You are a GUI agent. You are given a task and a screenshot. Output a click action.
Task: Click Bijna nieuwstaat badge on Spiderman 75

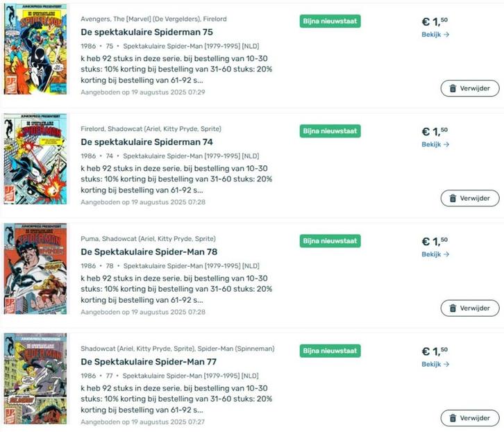[x=330, y=21]
